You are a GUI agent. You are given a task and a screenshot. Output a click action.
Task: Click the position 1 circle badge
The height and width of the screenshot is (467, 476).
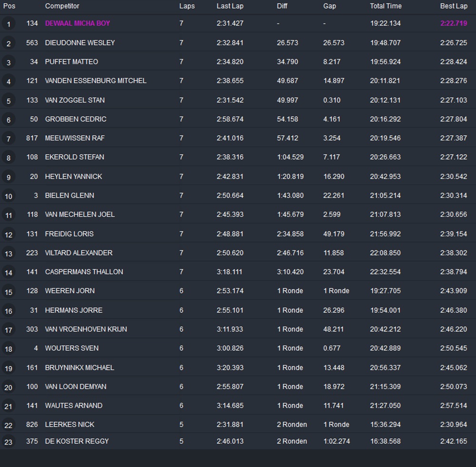point(8,24)
